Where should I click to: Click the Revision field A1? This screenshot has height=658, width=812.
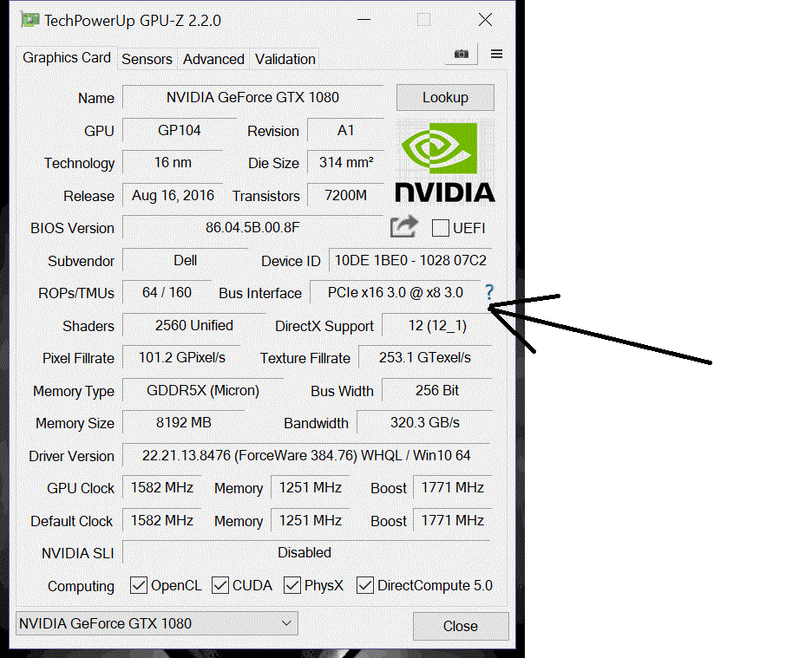(345, 130)
